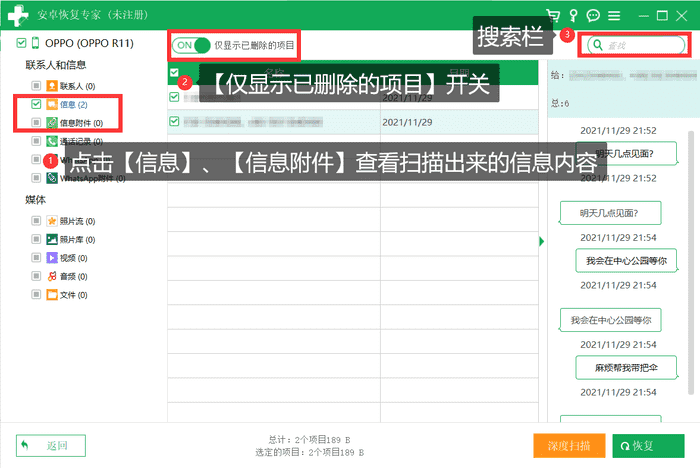Click the key registration icon

point(573,16)
